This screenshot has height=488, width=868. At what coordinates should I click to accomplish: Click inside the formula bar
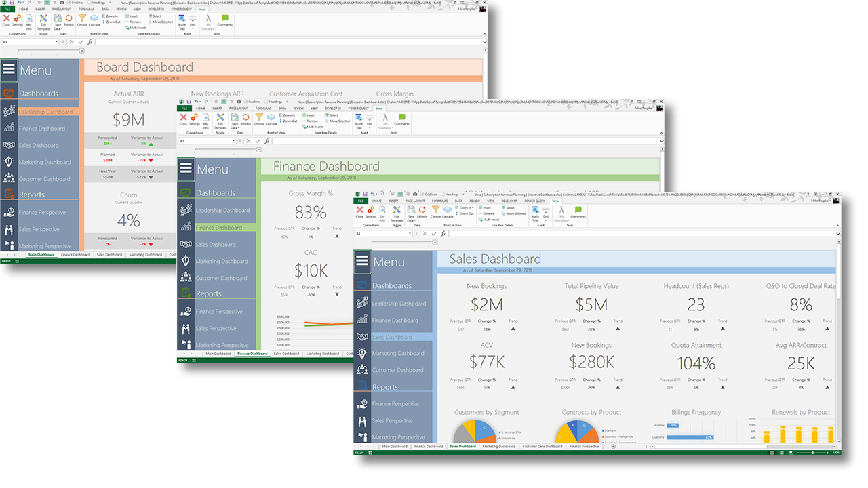click(542, 233)
